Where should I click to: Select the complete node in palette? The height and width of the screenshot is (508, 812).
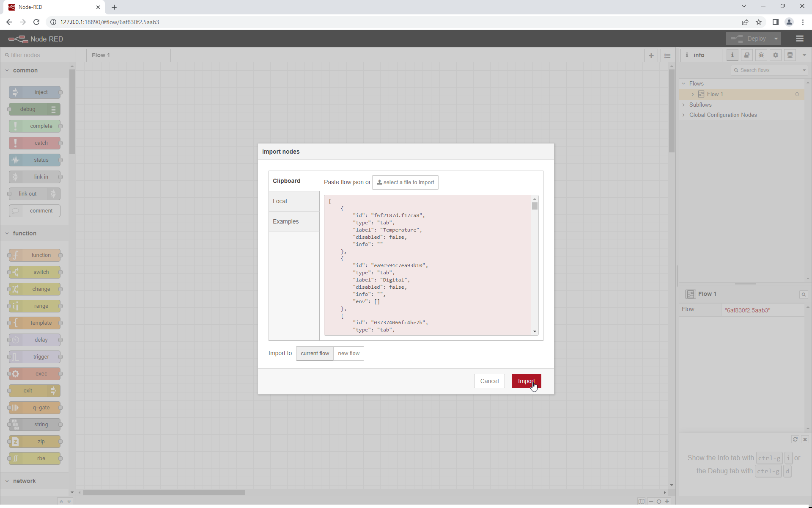[35, 126]
